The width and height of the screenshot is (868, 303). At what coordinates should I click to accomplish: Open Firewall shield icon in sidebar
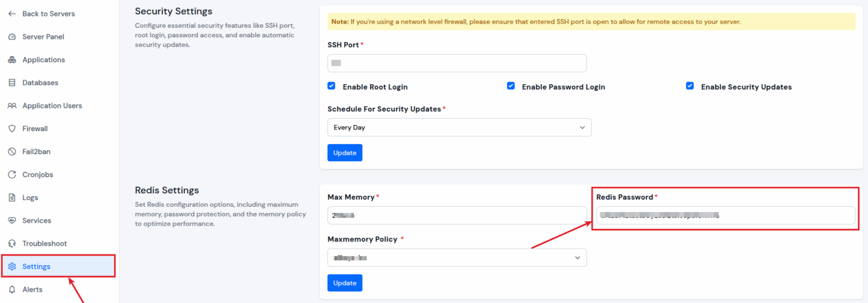pyautogui.click(x=12, y=129)
